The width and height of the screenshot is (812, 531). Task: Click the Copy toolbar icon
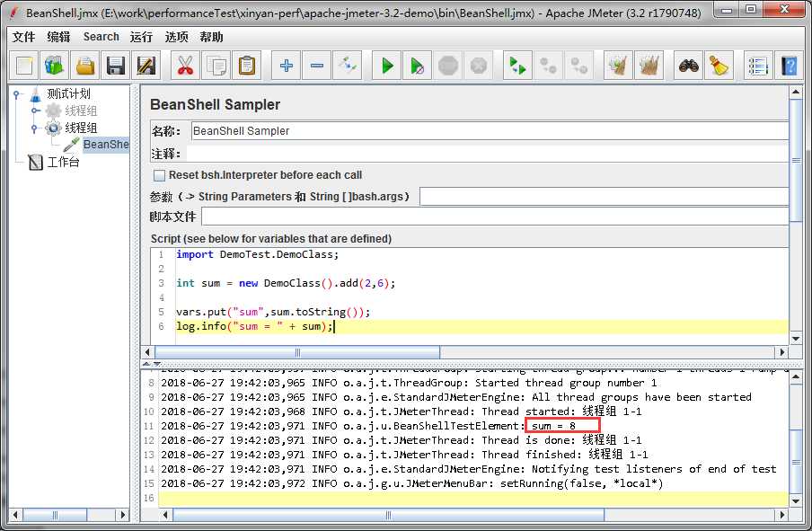216,66
